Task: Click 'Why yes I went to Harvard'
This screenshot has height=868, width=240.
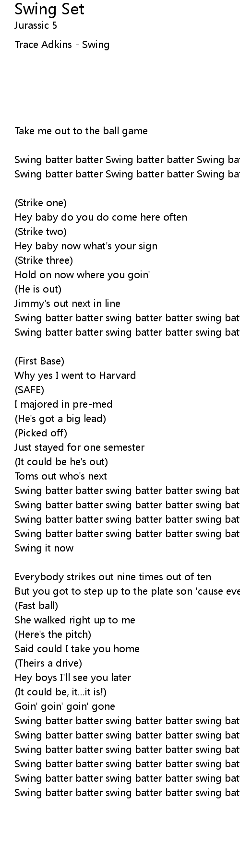Action: click(75, 375)
